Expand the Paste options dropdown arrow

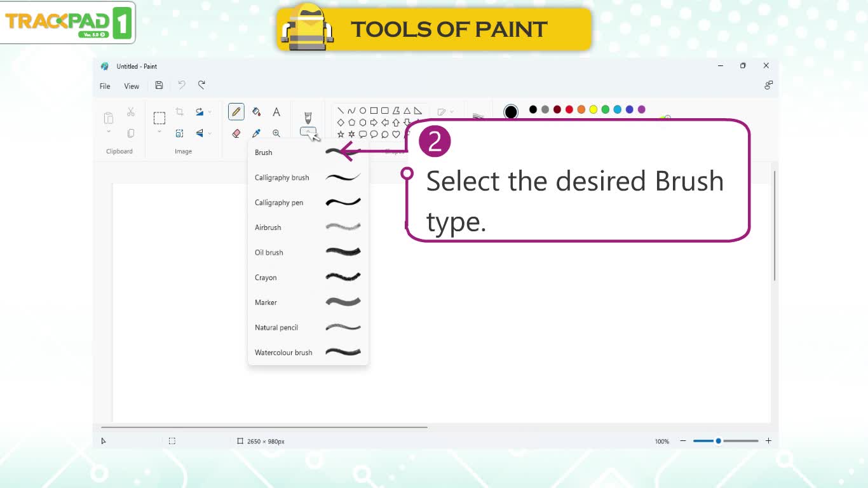[109, 132]
